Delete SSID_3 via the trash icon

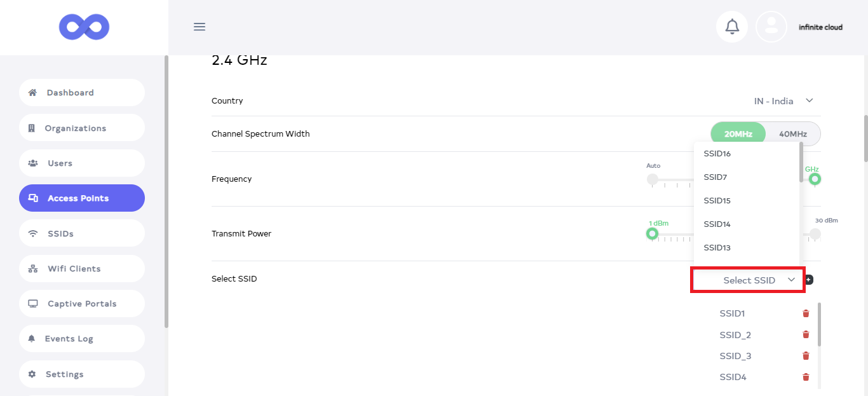coord(806,356)
